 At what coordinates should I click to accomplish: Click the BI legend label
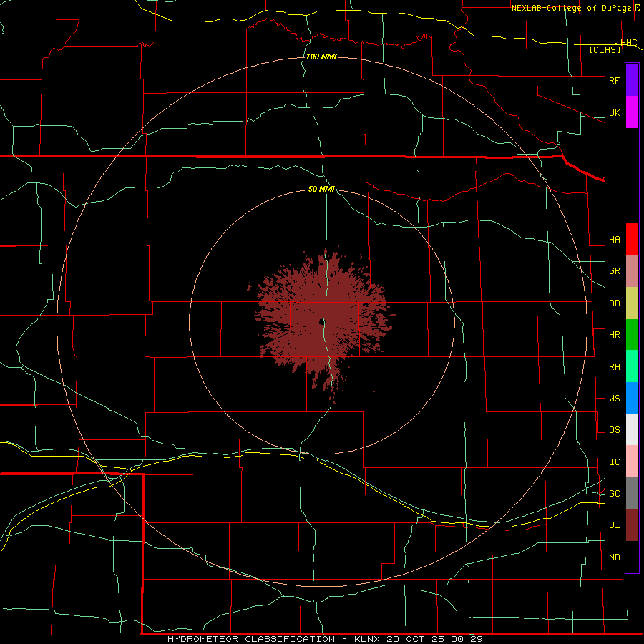pyautogui.click(x=614, y=525)
